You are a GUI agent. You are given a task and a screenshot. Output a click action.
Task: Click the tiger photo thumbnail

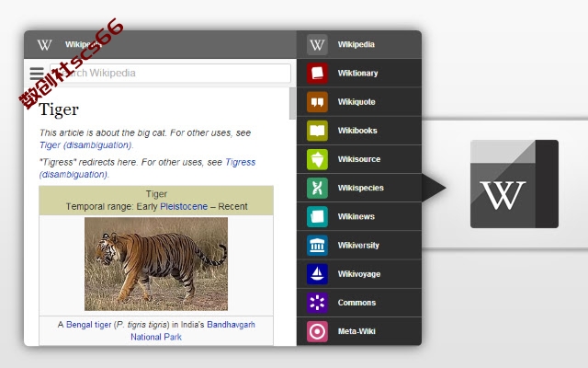click(156, 264)
